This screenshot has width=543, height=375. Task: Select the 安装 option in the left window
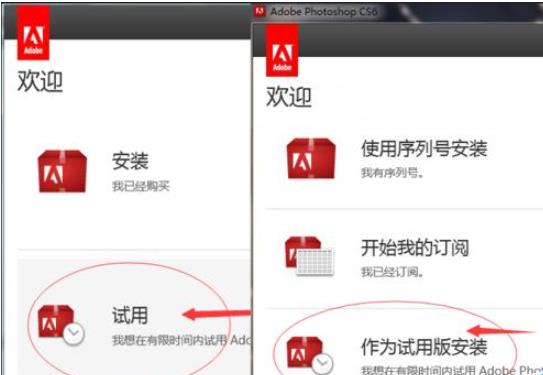point(130,161)
